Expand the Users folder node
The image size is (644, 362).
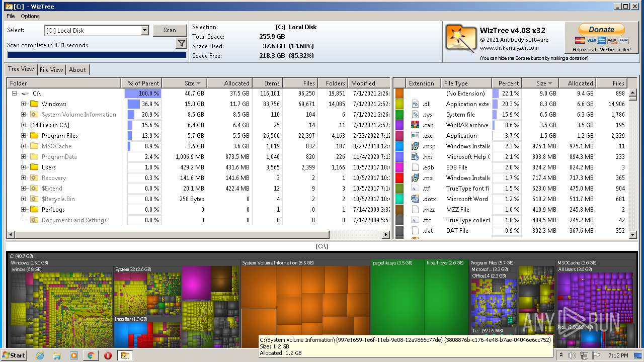click(x=24, y=167)
